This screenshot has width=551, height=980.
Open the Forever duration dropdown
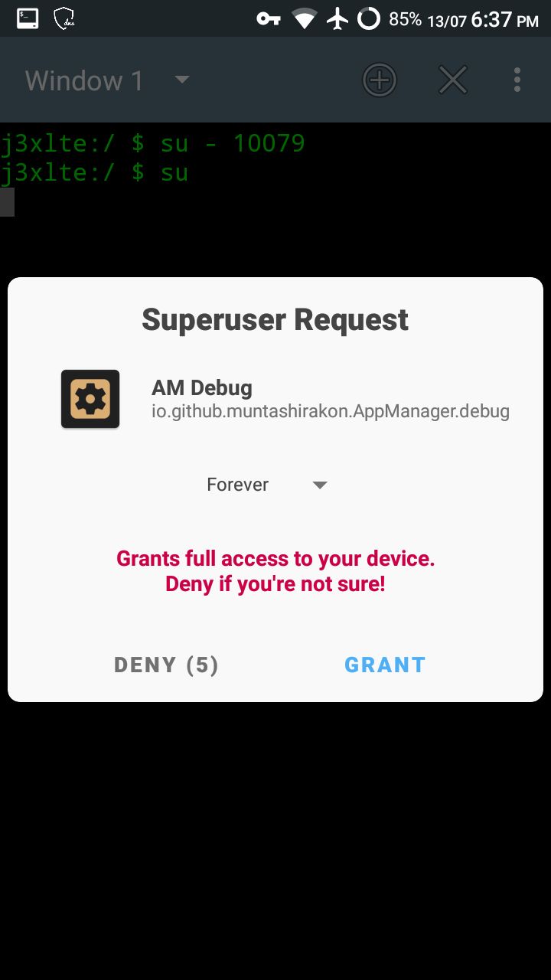267,485
